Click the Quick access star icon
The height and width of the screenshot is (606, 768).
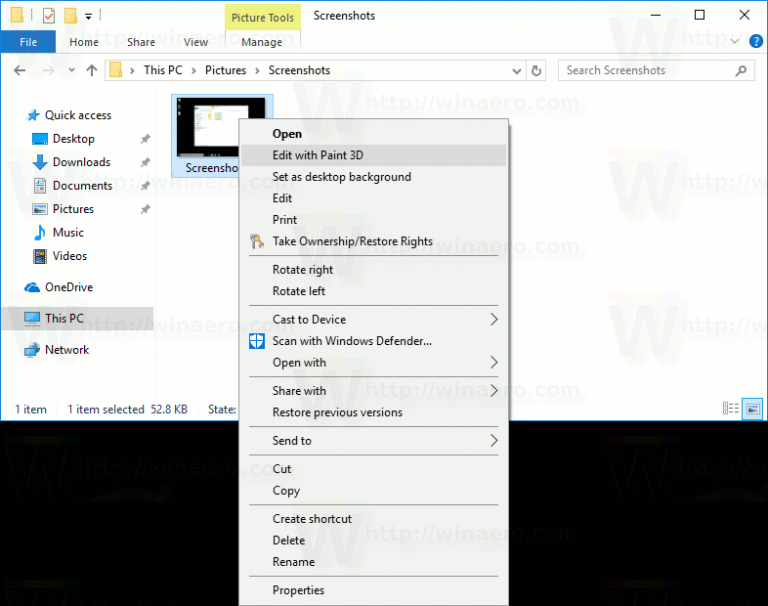[33, 115]
